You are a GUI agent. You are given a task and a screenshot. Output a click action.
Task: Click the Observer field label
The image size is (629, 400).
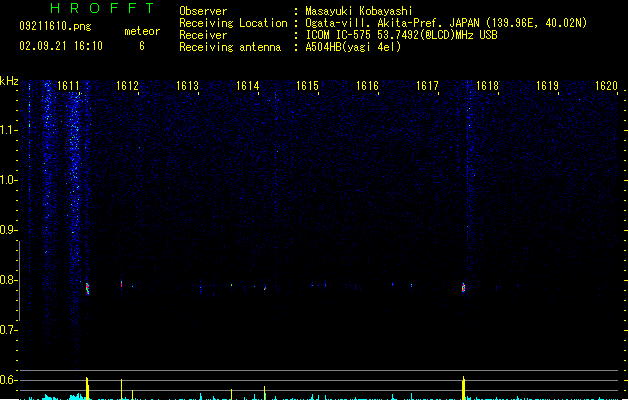203,11
